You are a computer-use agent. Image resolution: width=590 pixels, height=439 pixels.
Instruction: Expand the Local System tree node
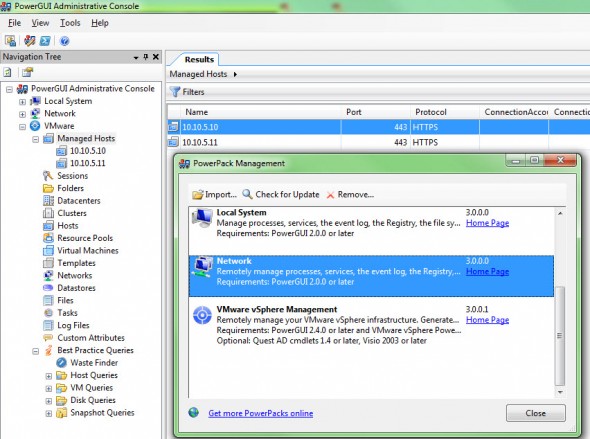pos(22,102)
